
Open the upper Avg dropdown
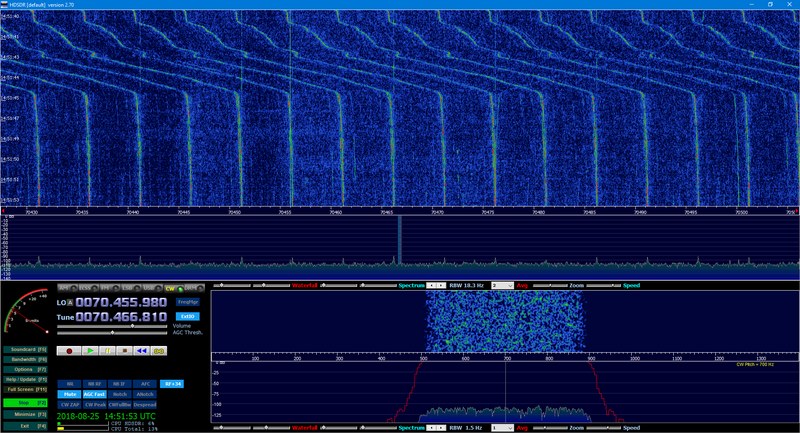tap(502, 286)
